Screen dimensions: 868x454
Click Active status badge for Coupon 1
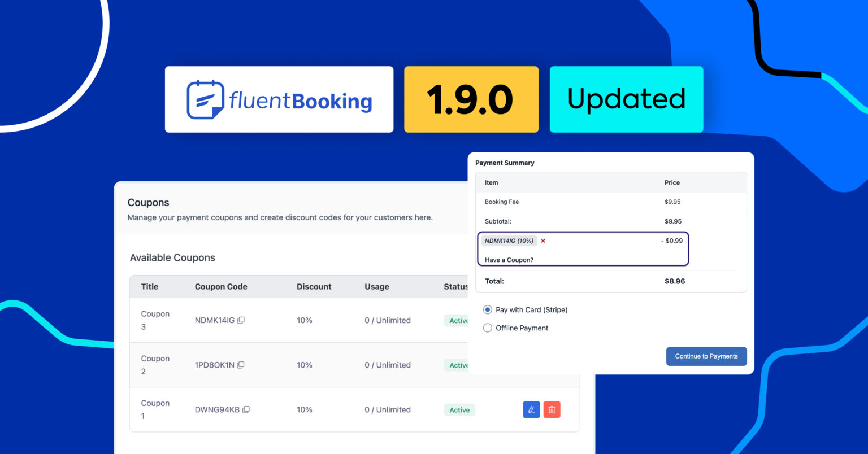[459, 410]
